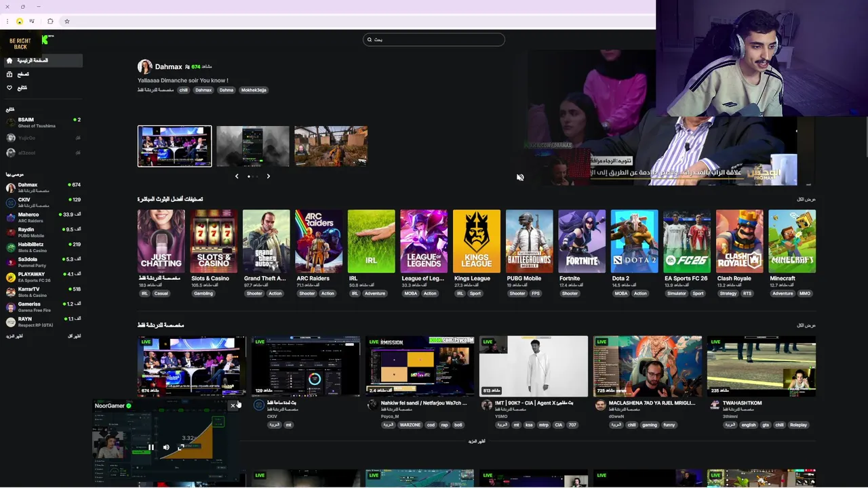Expand recommended list with show more
This screenshot has width=868, height=488.
(14, 336)
